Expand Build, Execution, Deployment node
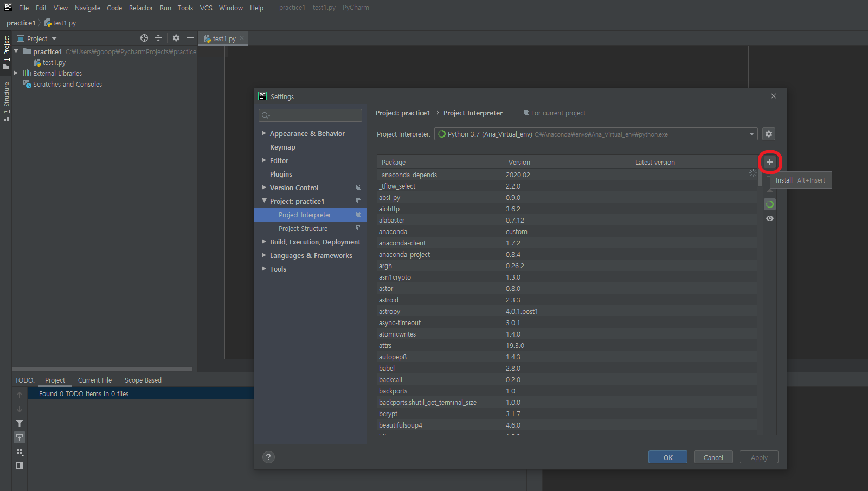868x491 pixels. [264, 242]
